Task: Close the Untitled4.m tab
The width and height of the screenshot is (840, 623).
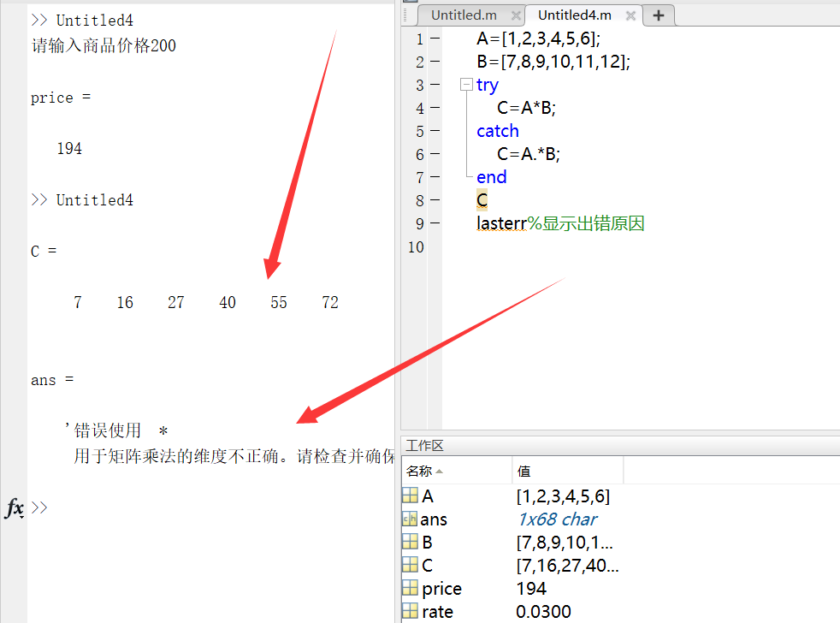Action: 630,15
